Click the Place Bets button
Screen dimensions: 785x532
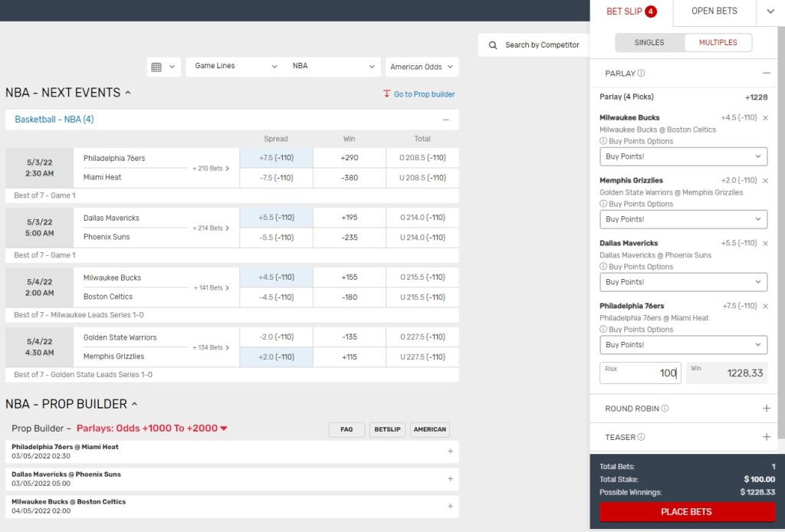(686, 512)
